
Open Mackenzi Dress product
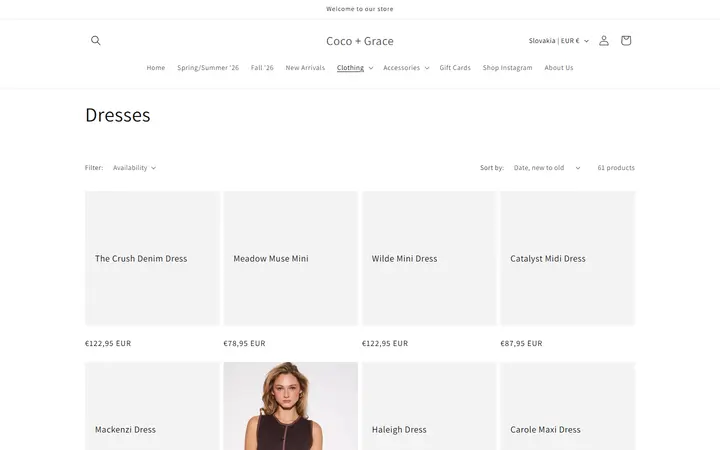125,429
